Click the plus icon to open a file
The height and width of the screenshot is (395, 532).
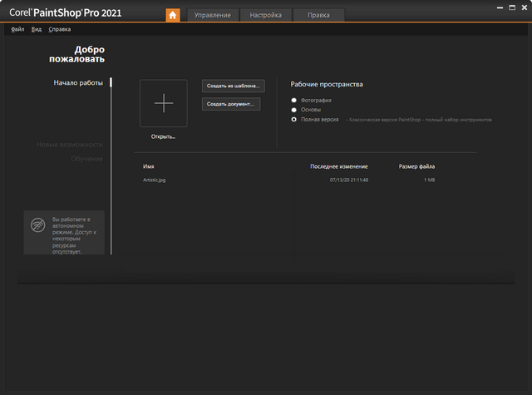pyautogui.click(x=164, y=103)
